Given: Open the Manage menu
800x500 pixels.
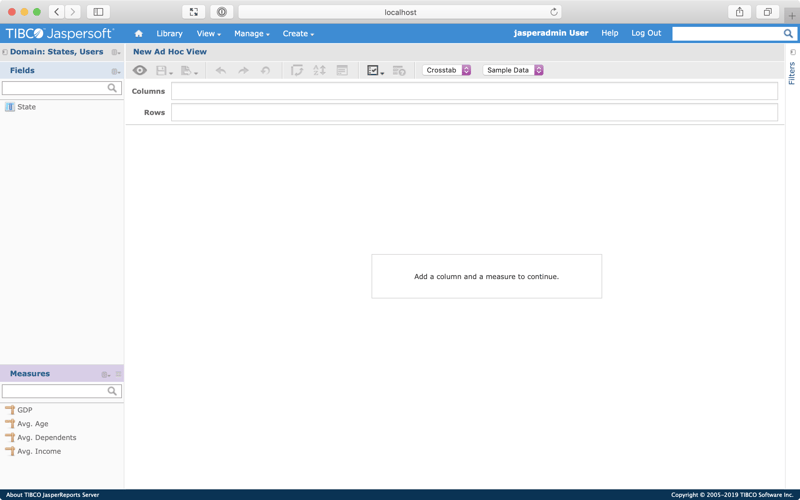Looking at the screenshot, I should [252, 34].
